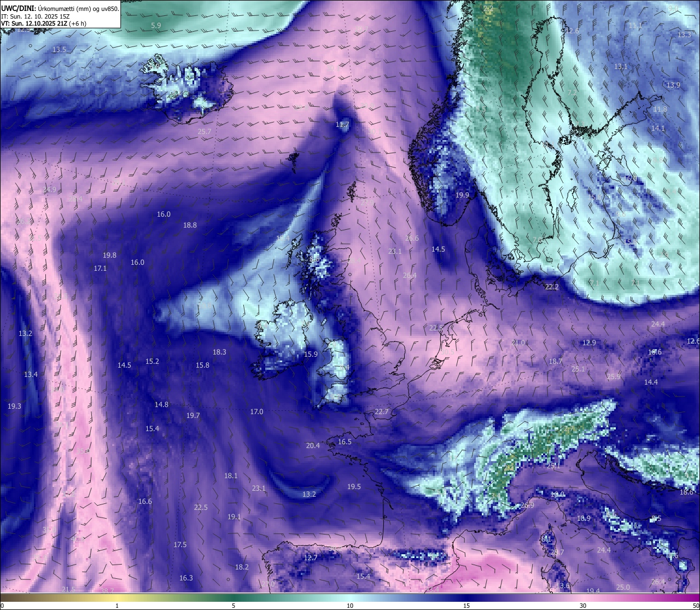Click the 19.1 value on the map
The width and height of the screenshot is (700, 610).
tap(234, 516)
